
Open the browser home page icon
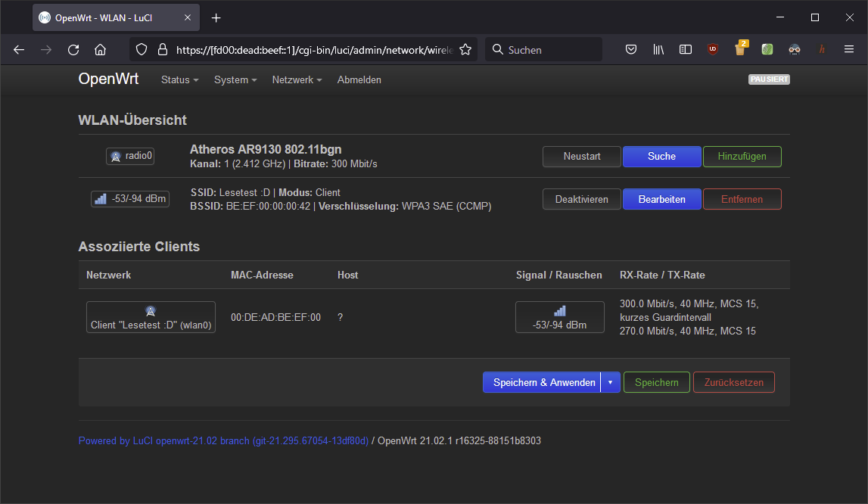(100, 50)
